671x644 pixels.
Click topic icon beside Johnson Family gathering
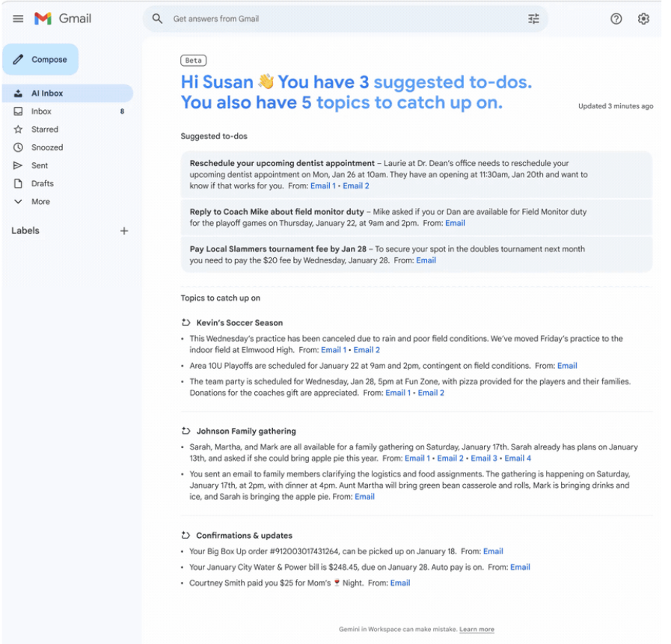point(186,431)
